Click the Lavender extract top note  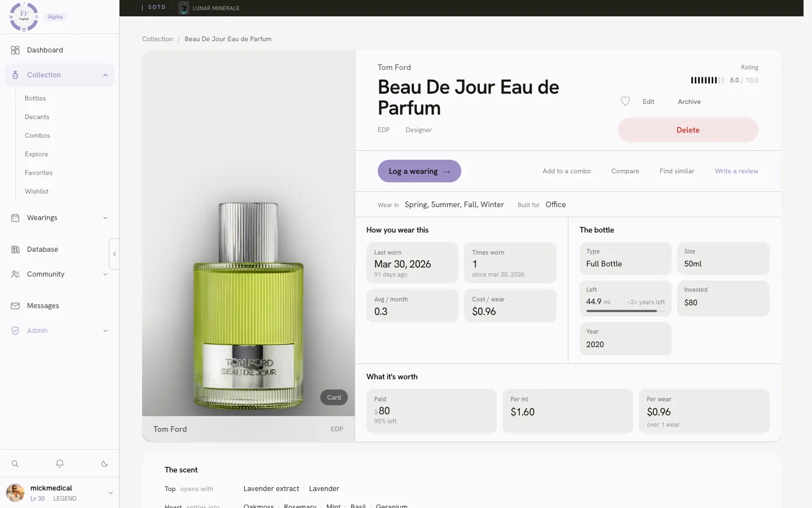point(271,489)
